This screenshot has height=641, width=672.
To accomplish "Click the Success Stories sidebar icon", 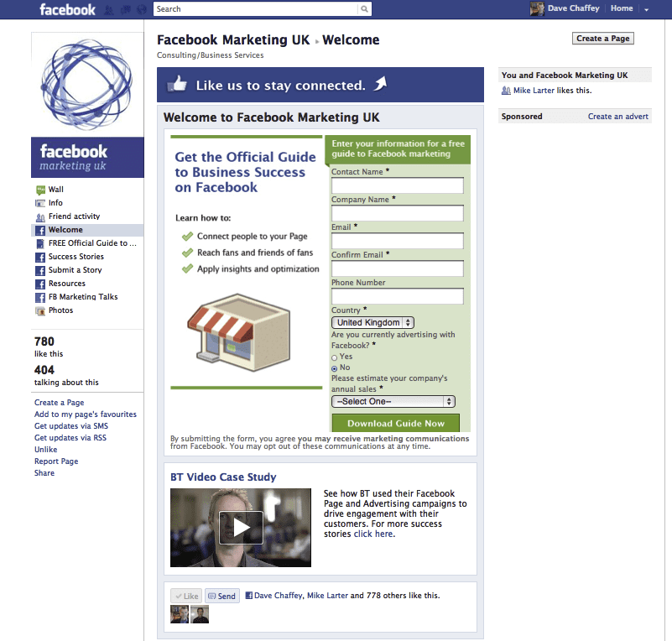I will tap(40, 257).
